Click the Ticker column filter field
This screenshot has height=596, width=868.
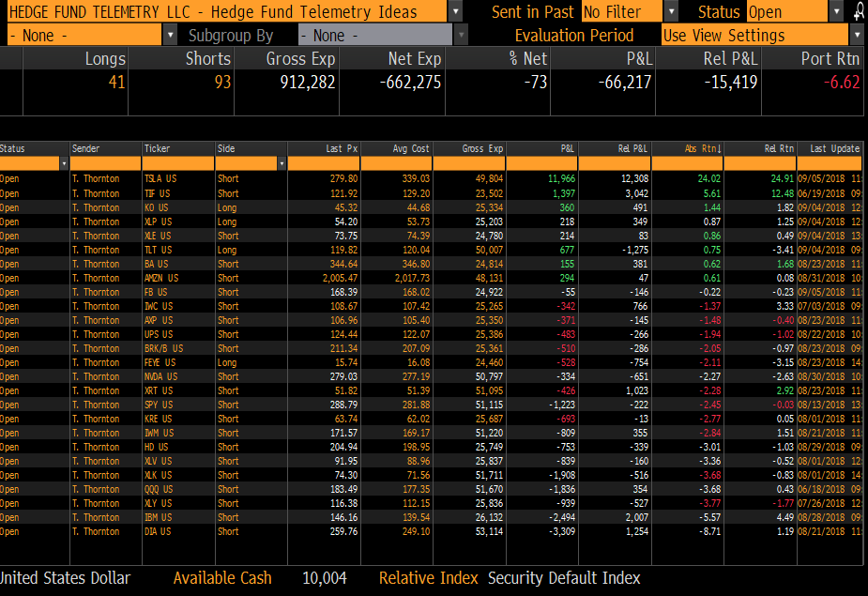click(x=177, y=163)
